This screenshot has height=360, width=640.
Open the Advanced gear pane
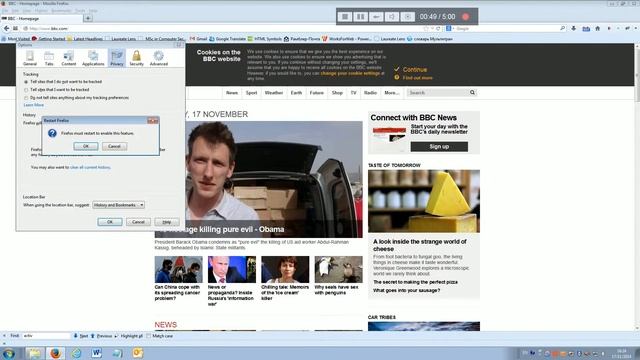[158, 58]
